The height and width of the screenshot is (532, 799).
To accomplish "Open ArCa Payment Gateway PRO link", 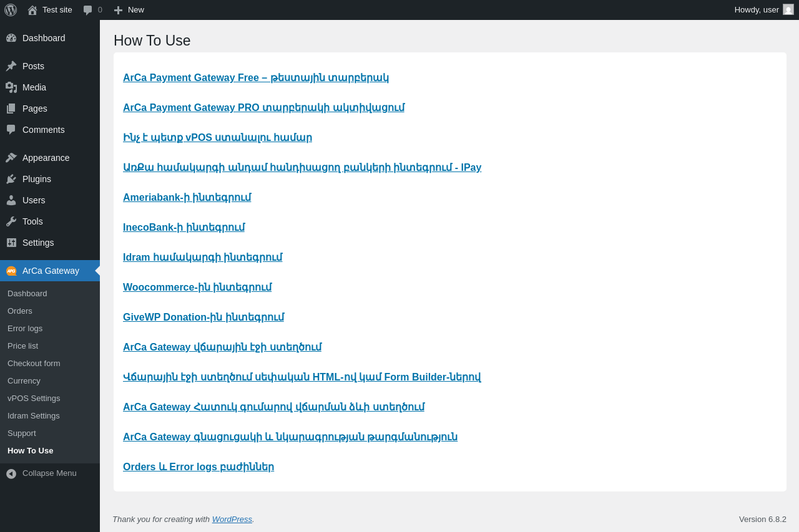I will point(263,108).
